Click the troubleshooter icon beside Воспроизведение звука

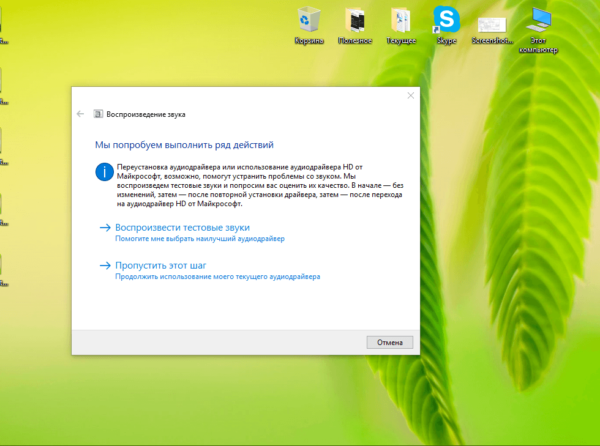[x=98, y=114]
